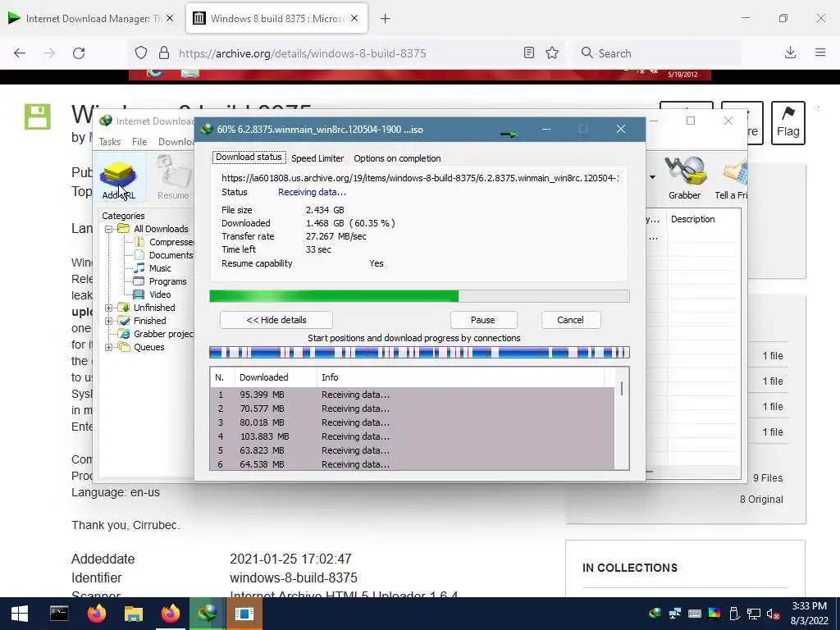Click the Hide details button

(276, 320)
